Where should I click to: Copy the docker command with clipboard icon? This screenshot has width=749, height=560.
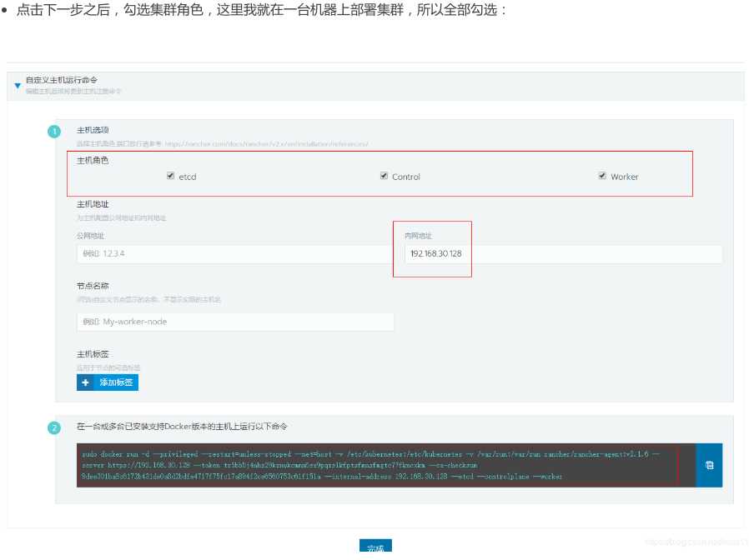tap(709, 465)
